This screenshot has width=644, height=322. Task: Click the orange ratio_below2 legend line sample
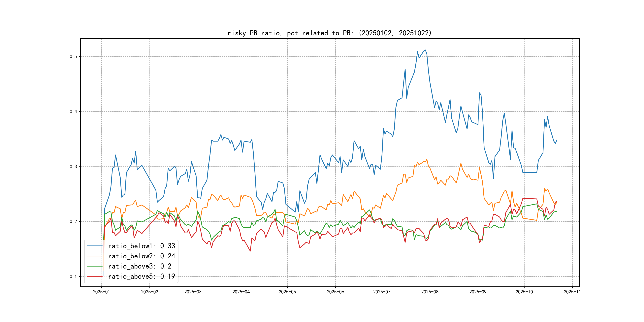(94, 256)
